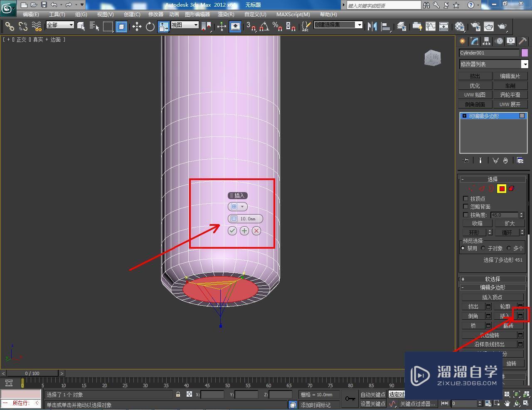Select 多个 preview selection radio
This screenshot has width=532, height=410.
pos(509,248)
